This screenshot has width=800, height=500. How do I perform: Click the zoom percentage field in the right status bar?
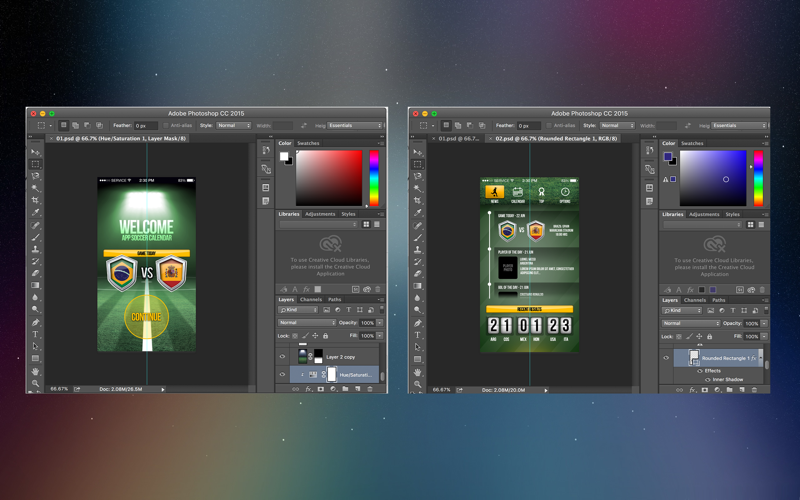[x=441, y=390]
